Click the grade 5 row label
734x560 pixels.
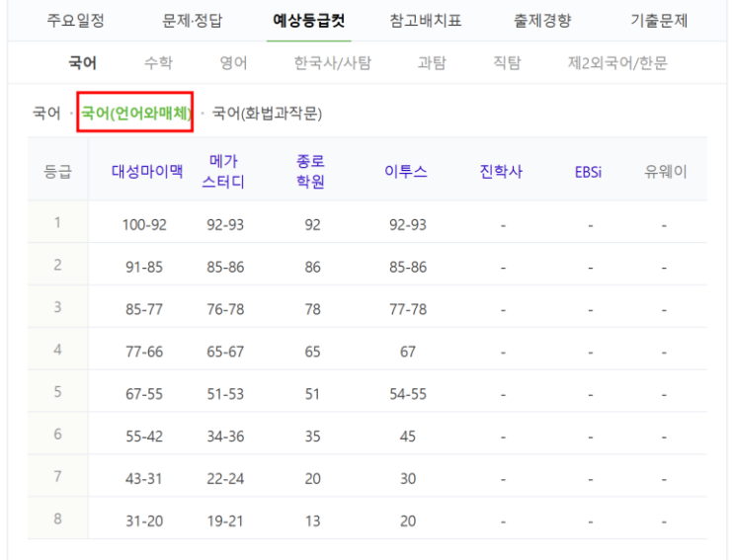57,391
